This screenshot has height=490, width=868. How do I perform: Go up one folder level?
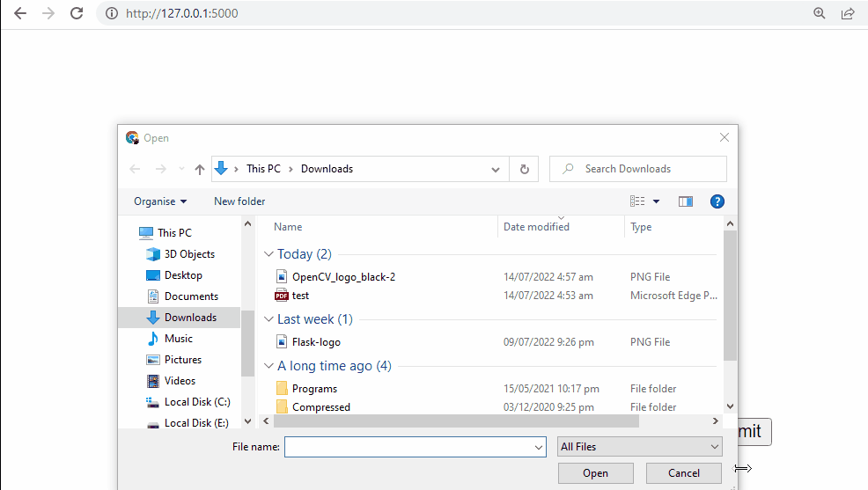pyautogui.click(x=200, y=169)
